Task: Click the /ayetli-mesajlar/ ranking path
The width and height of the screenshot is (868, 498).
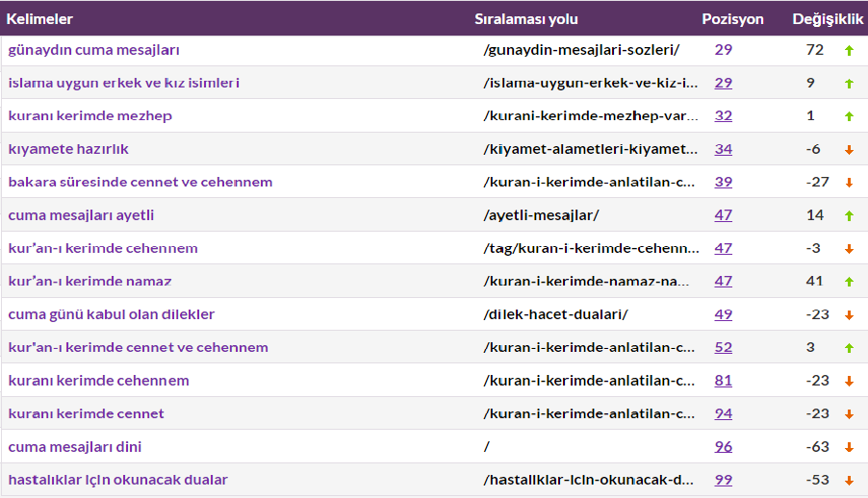Action: click(x=541, y=215)
